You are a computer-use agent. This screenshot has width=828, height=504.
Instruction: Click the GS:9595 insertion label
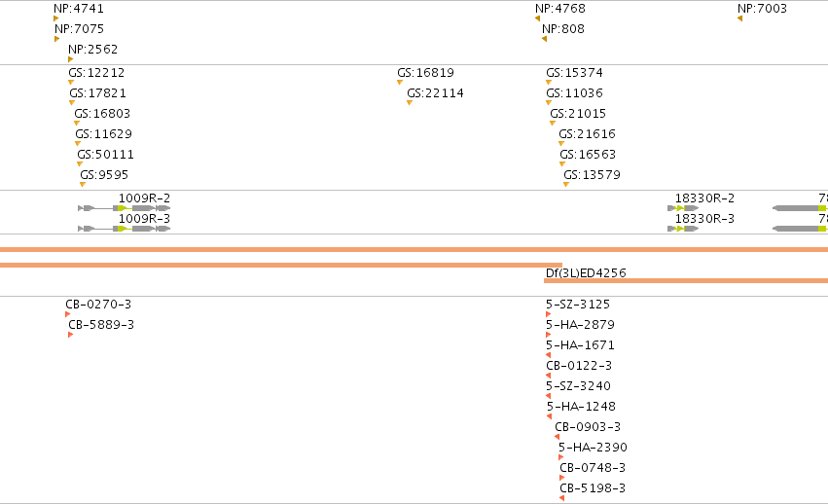pyautogui.click(x=104, y=175)
